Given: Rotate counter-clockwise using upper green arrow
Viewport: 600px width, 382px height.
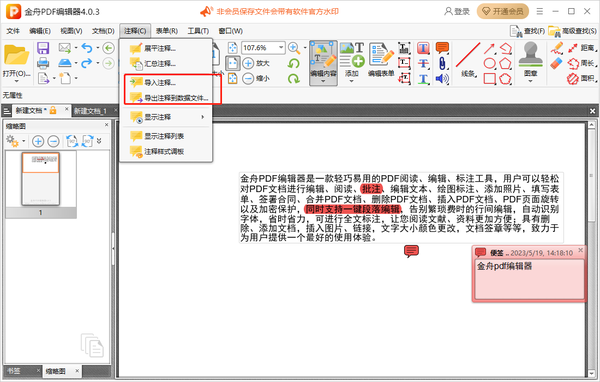Looking at the screenshot, I should 294,64.
